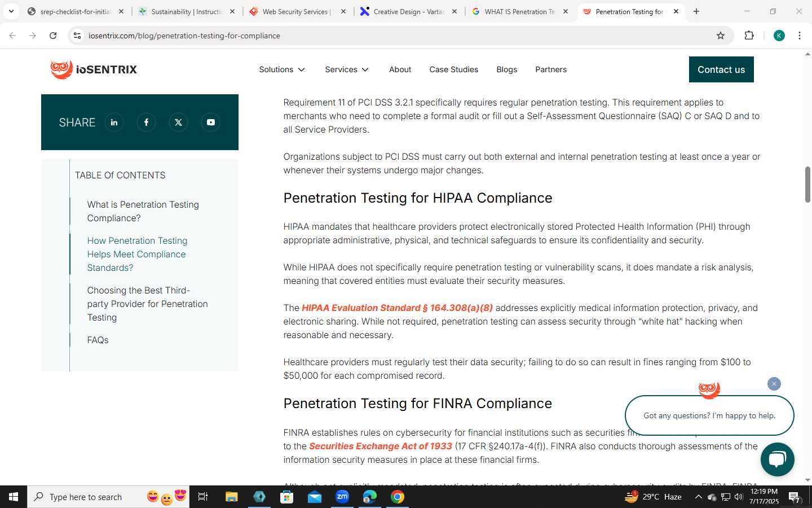Open Chrome three-dot menu
This screenshot has width=812, height=508.
tap(799, 36)
